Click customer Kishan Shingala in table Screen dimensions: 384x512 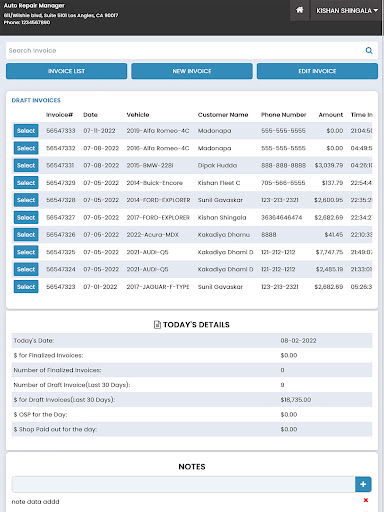click(x=222, y=217)
